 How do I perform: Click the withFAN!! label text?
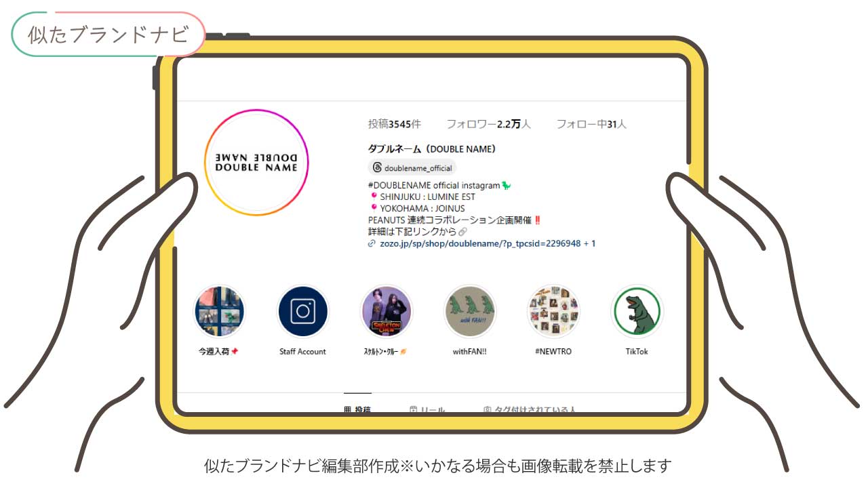[x=470, y=352]
